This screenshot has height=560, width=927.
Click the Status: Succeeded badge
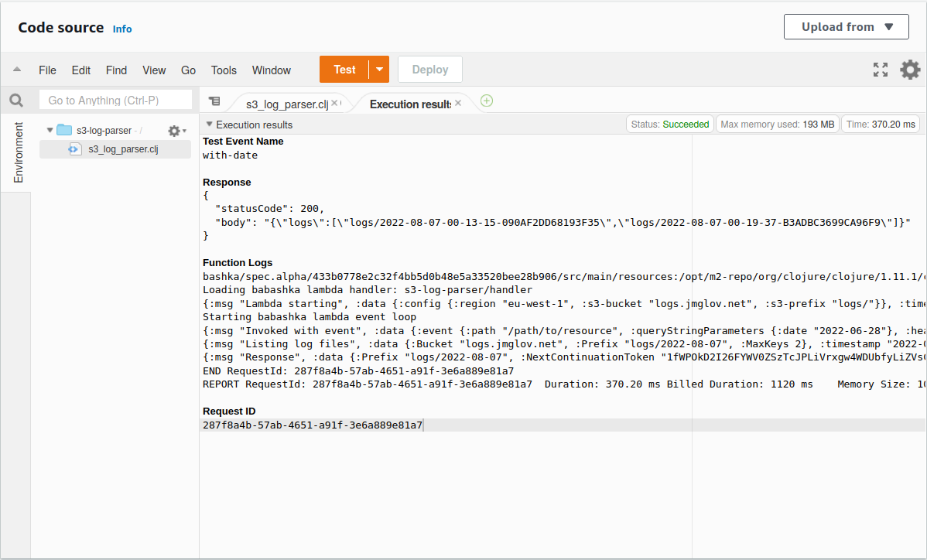[x=670, y=124]
